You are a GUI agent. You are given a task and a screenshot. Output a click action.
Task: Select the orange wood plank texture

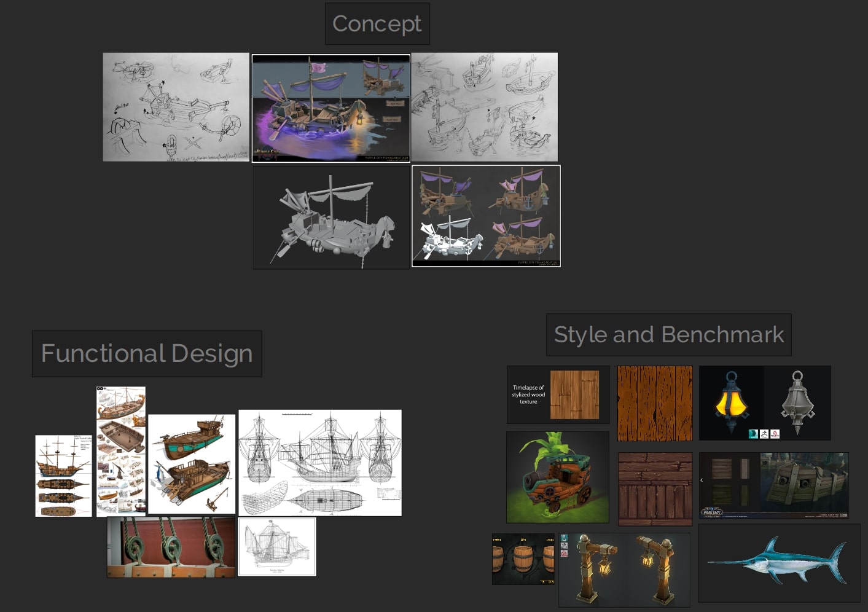coord(654,404)
